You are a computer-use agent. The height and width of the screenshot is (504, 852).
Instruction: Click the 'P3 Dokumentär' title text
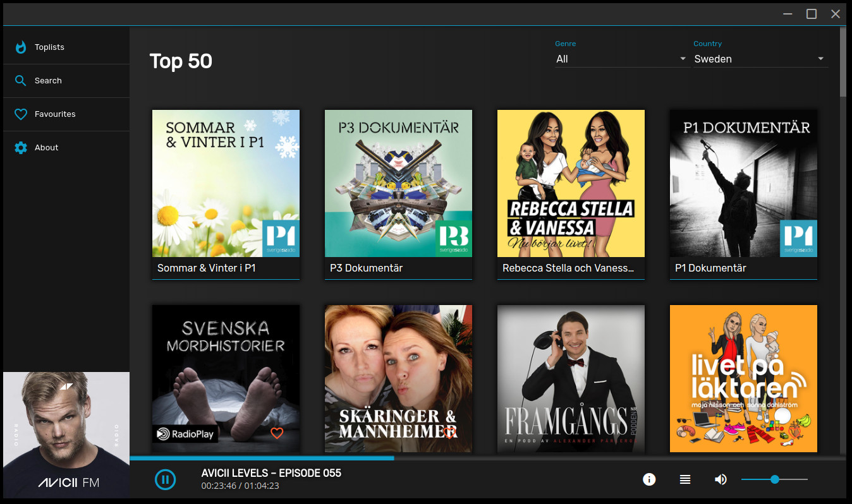pos(366,268)
